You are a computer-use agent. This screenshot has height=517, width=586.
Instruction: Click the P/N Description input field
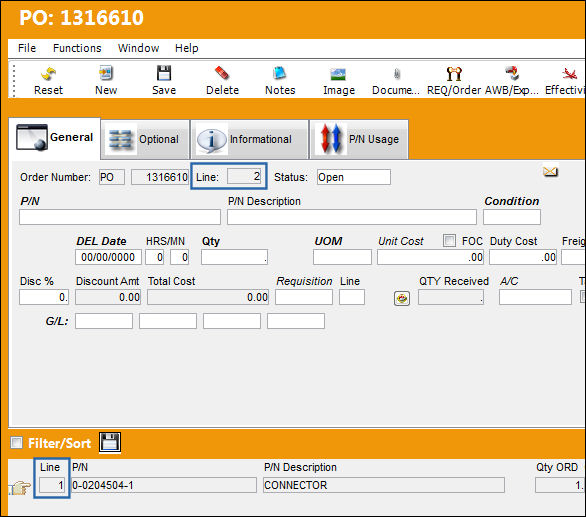coord(352,217)
